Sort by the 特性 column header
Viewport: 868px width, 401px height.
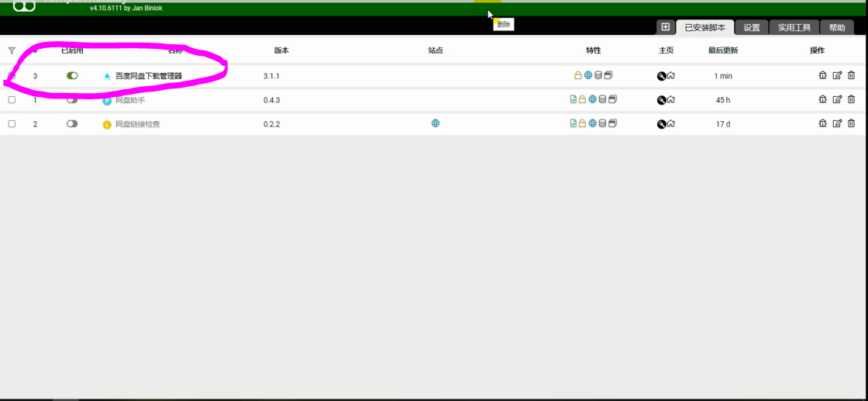594,50
